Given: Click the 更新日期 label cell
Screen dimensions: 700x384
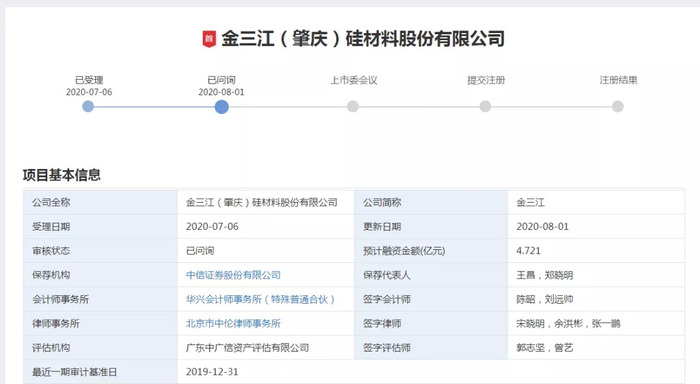Looking at the screenshot, I should pos(431,226).
